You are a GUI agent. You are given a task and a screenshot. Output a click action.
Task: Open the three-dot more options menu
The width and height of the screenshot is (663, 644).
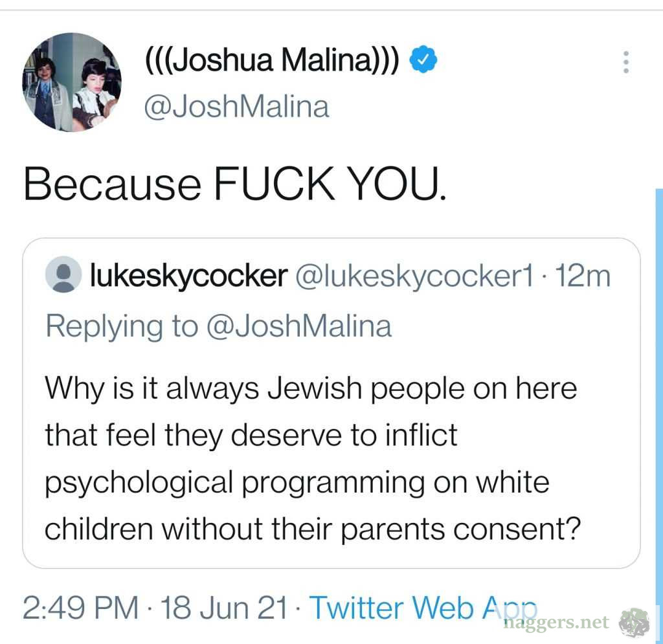tap(625, 61)
